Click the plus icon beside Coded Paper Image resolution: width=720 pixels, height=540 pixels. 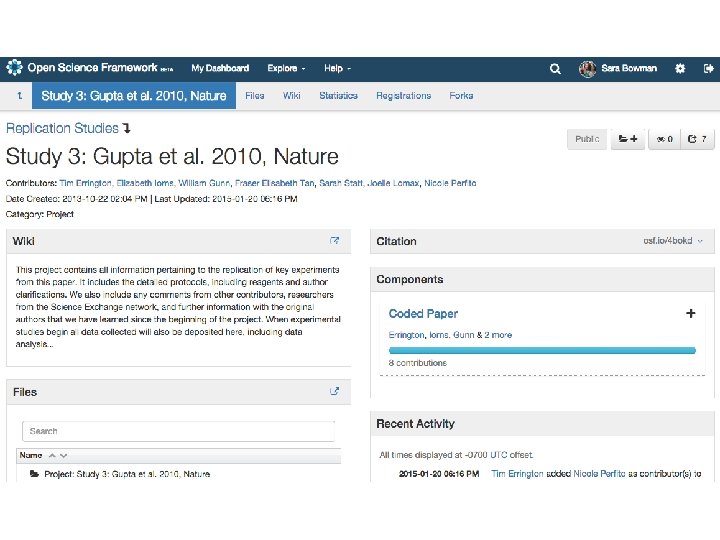690,313
